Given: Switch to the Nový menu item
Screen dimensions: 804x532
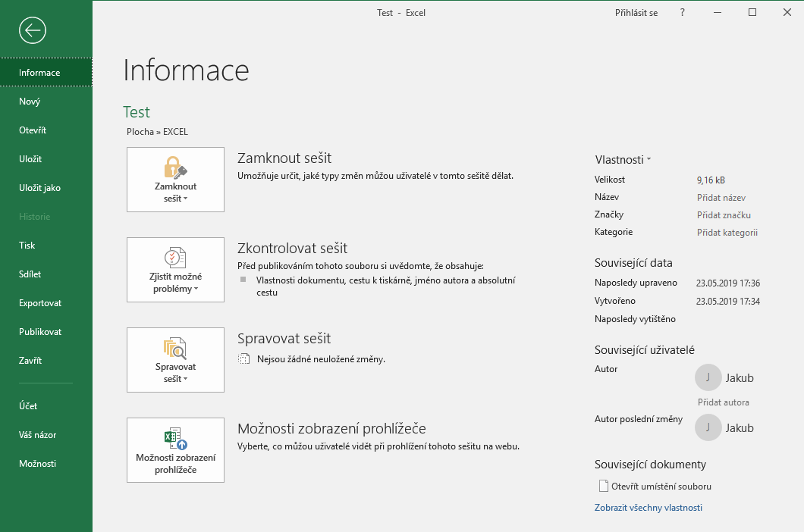Looking at the screenshot, I should click(29, 101).
